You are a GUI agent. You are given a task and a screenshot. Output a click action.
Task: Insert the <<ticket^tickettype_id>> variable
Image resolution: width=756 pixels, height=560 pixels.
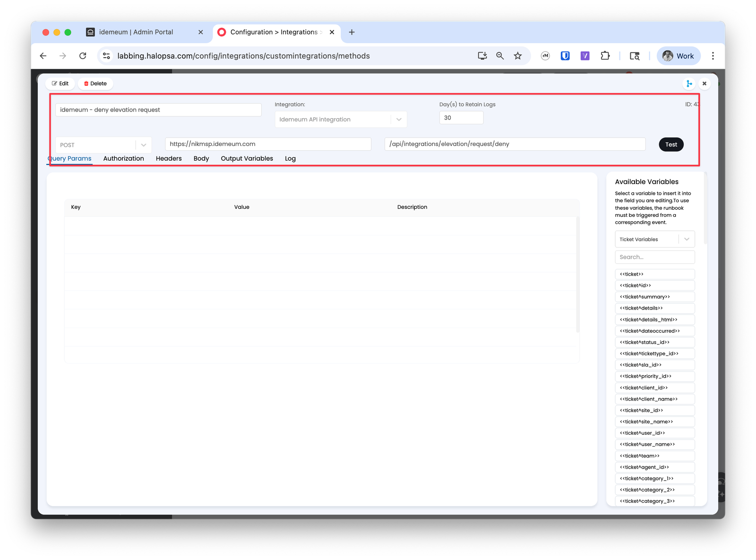655,353
